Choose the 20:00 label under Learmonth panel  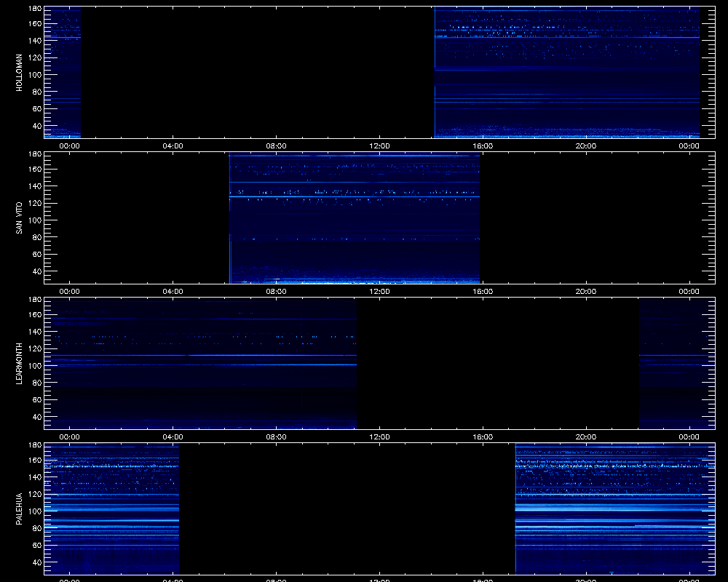(x=586, y=436)
